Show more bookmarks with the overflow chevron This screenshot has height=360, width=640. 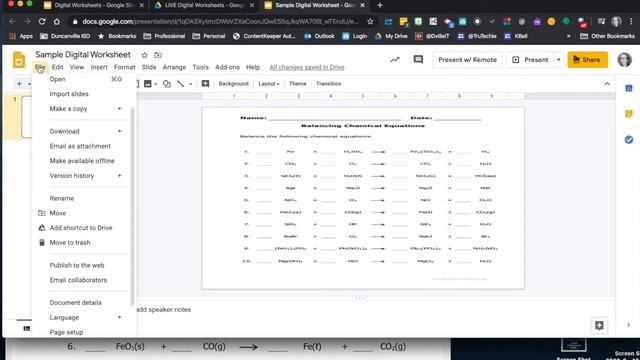569,36
